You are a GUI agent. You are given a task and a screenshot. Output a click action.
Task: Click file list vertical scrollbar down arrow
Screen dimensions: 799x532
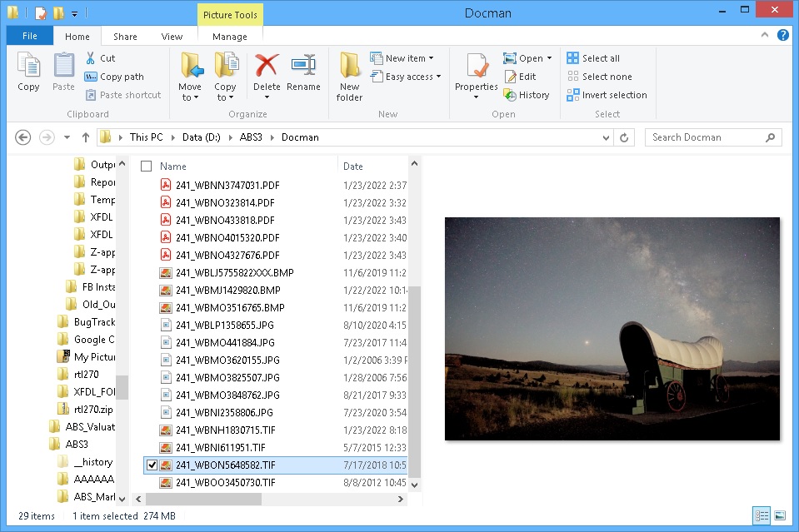point(414,485)
